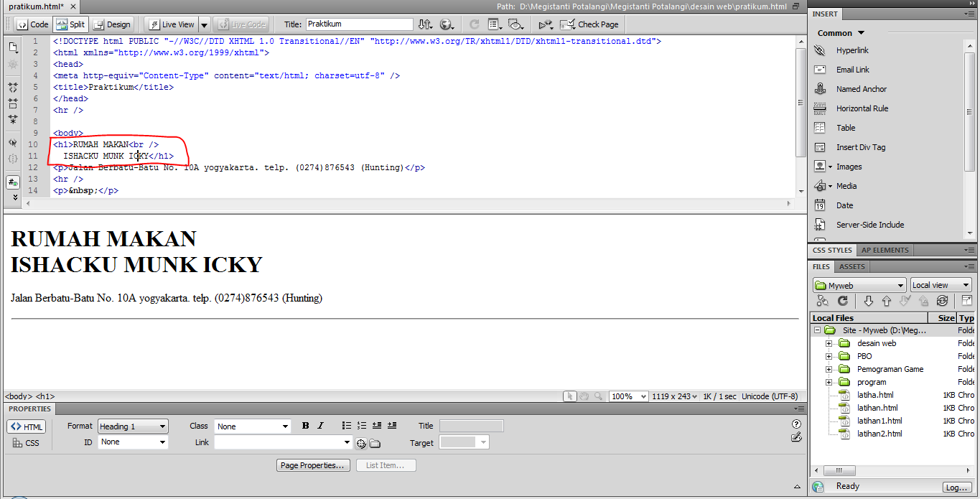Open the Format dropdown showing Heading 1
The height and width of the screenshot is (499, 980).
[132, 425]
